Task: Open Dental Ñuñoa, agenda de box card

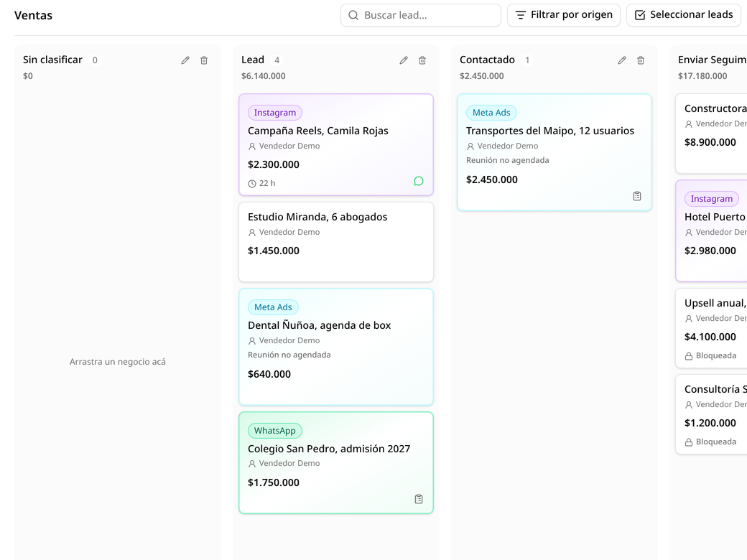Action: point(336,347)
